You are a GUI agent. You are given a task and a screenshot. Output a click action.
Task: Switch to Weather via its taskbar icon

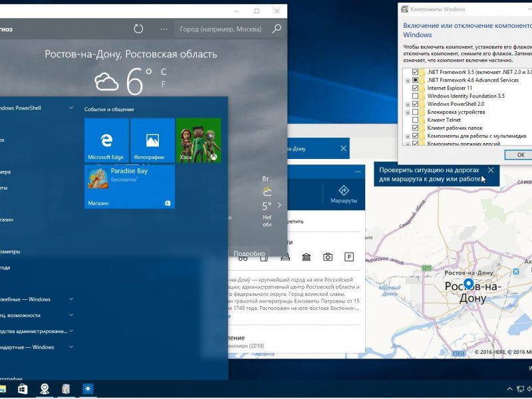pos(88,389)
